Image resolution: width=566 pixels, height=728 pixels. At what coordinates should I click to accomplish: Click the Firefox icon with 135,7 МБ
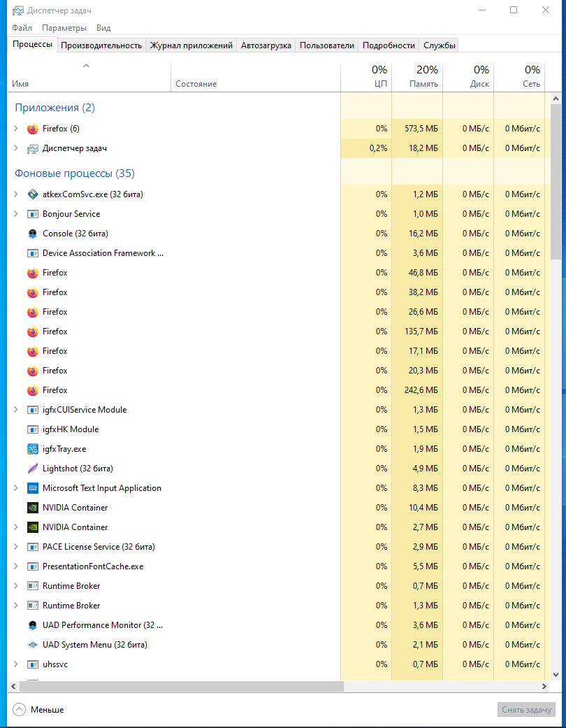(32, 331)
